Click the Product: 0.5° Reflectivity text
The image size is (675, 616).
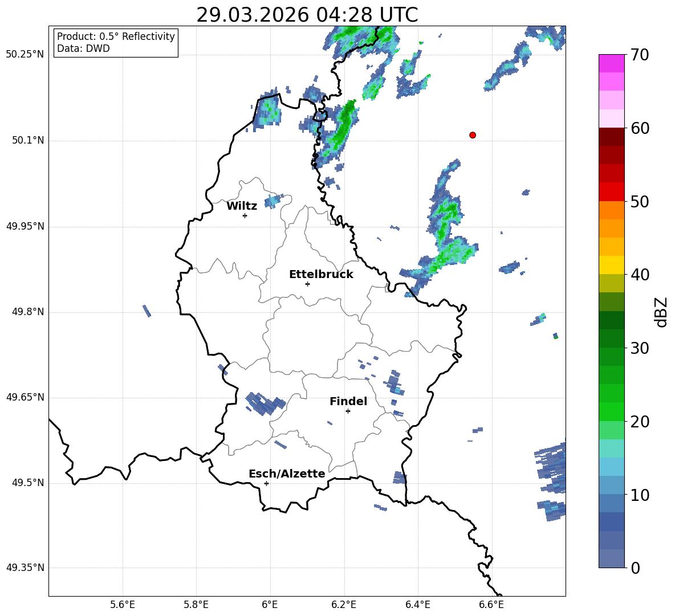(116, 37)
